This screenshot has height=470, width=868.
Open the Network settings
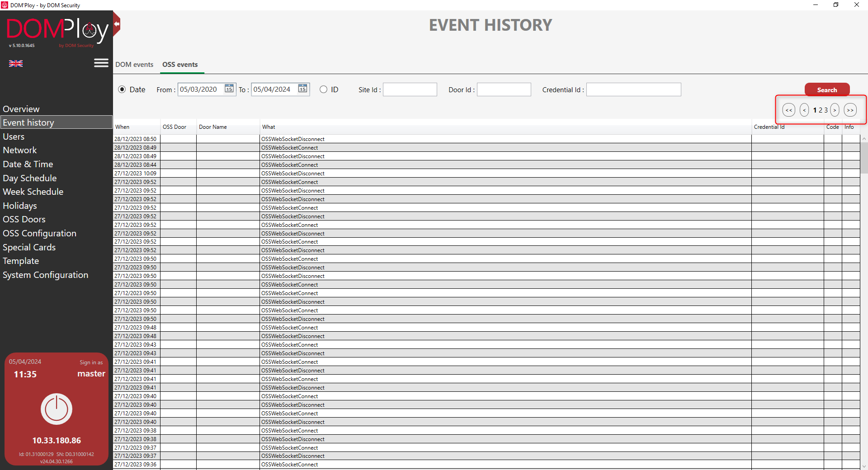(20, 150)
